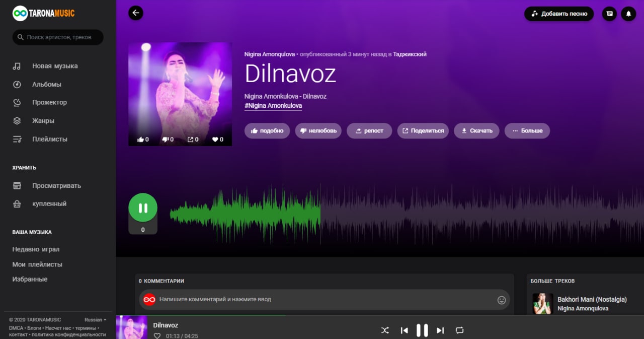
Task: Click the Добавить песню button
Action: coord(559,14)
